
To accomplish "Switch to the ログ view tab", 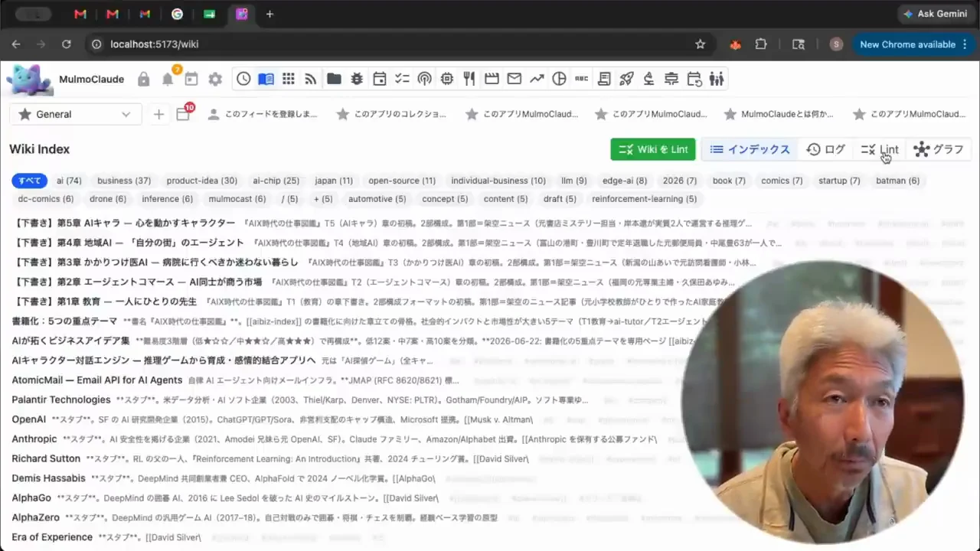I will pos(825,149).
